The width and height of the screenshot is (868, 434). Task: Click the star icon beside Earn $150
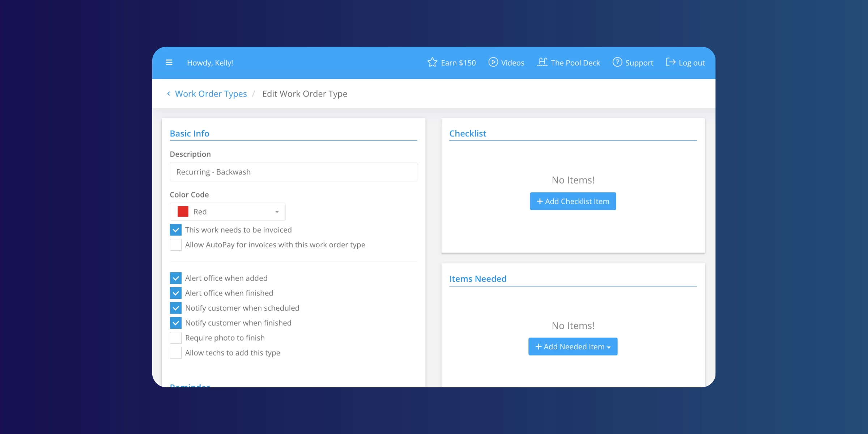click(432, 63)
